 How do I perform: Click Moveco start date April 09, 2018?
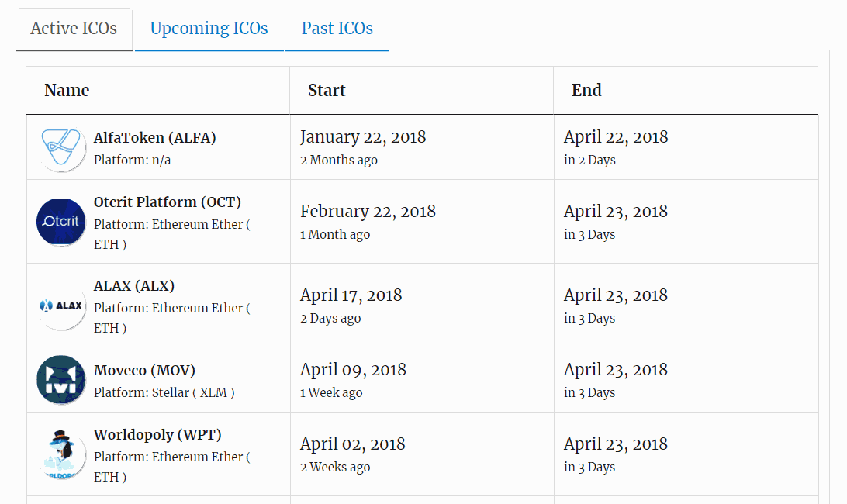pyautogui.click(x=353, y=370)
